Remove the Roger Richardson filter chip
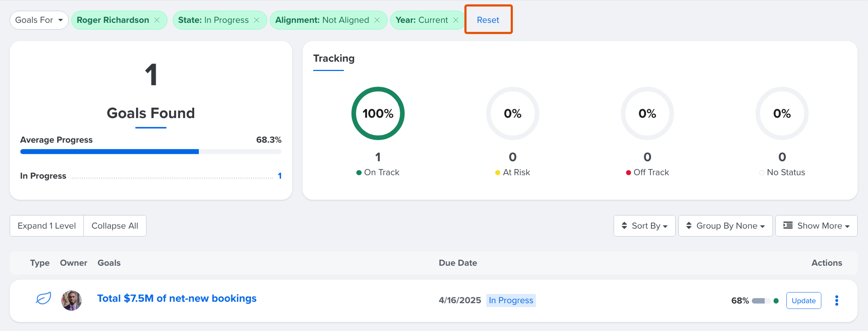 tap(157, 20)
